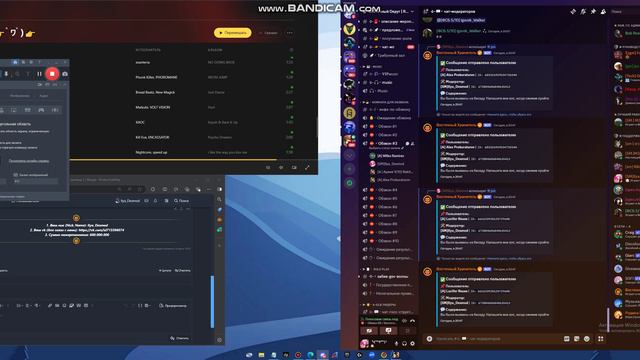The image size is (640, 360).
Task: Add a server with the plus icon in Discord
Action: tap(349, 169)
